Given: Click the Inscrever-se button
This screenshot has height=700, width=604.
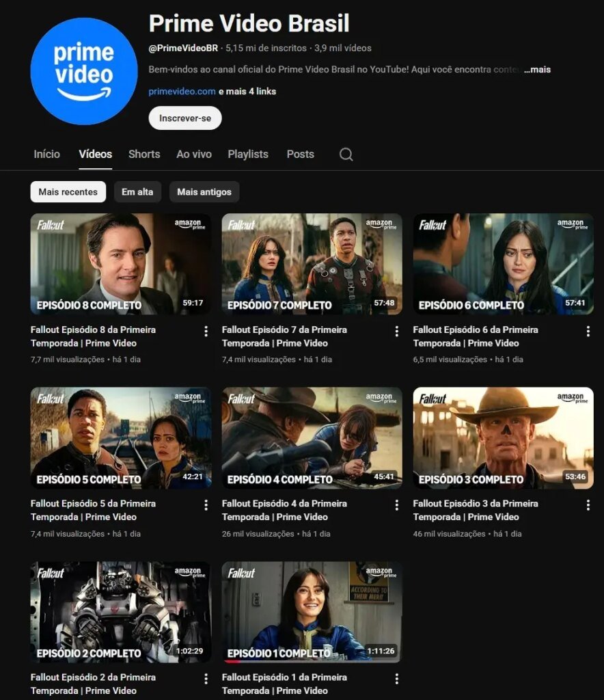Looking at the screenshot, I should click(x=185, y=118).
